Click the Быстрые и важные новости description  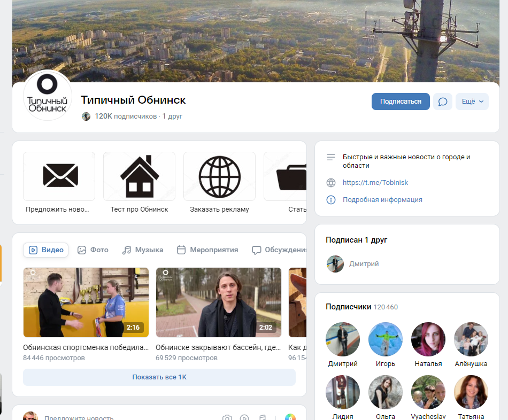coord(406,161)
